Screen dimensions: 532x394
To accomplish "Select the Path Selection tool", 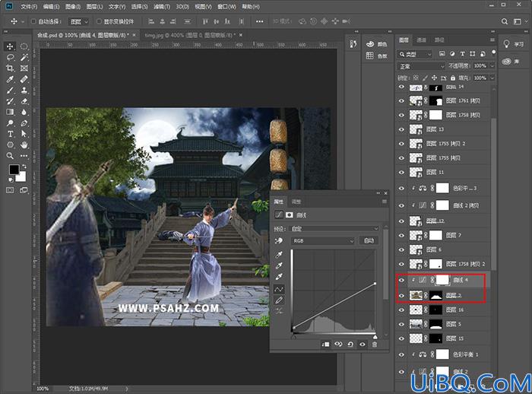I will tap(24, 134).
